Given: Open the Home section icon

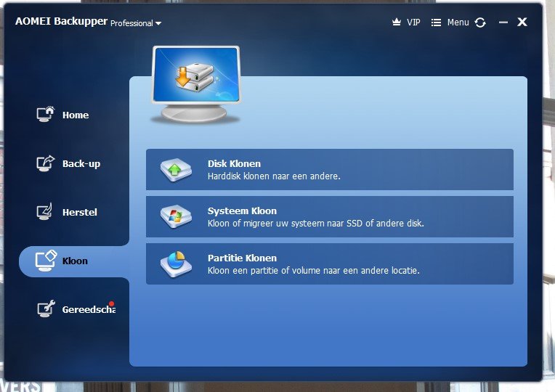Looking at the screenshot, I should pos(46,114).
